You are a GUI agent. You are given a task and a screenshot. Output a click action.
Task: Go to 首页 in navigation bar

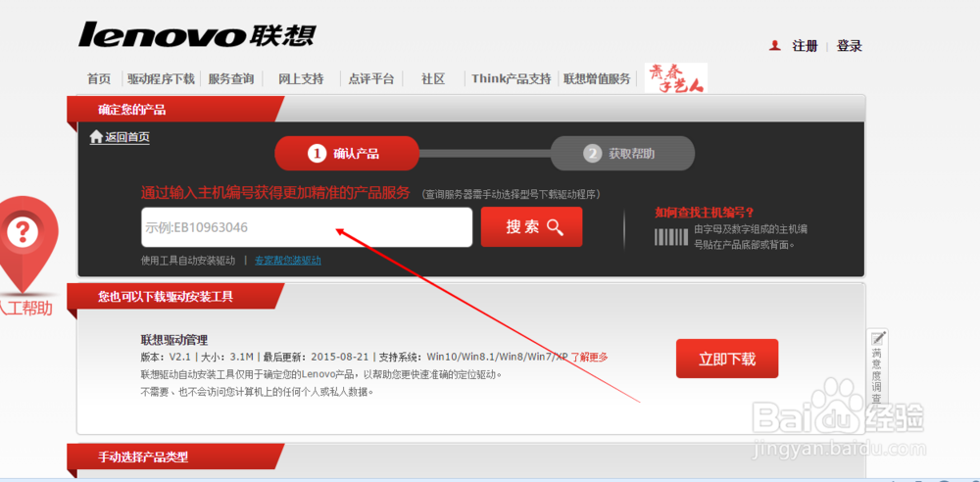99,78
